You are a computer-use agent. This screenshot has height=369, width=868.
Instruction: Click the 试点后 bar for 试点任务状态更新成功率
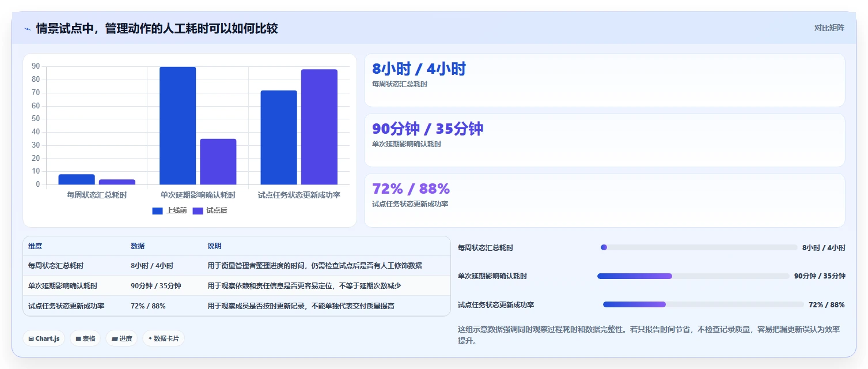319,127
